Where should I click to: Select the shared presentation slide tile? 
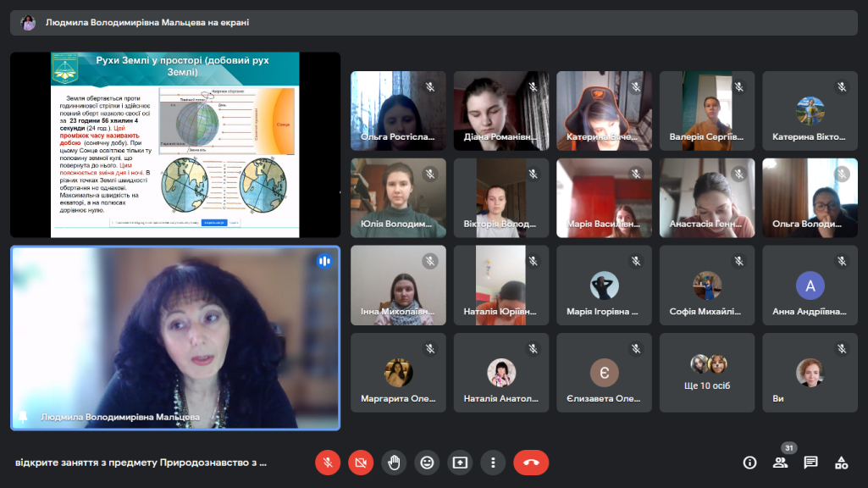[x=175, y=145]
